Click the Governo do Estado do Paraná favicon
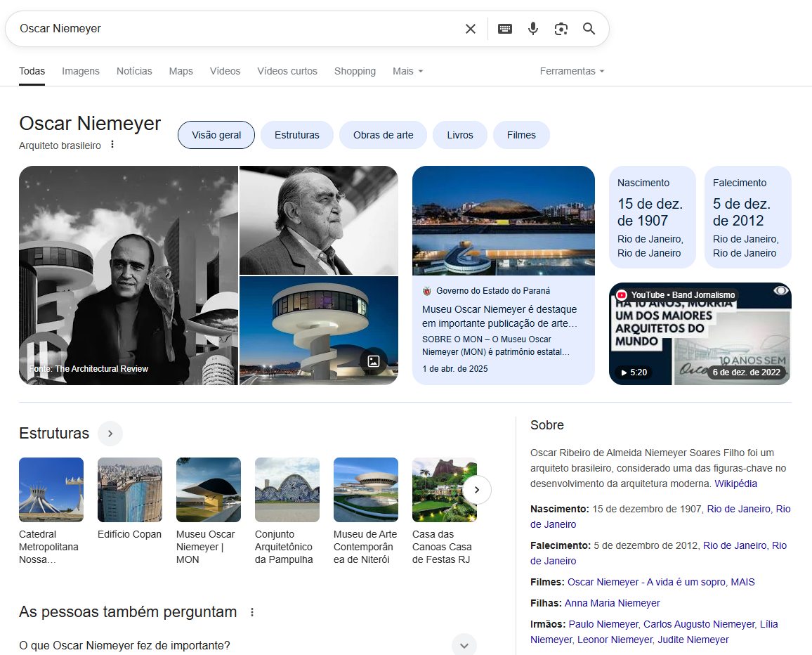 [426, 291]
